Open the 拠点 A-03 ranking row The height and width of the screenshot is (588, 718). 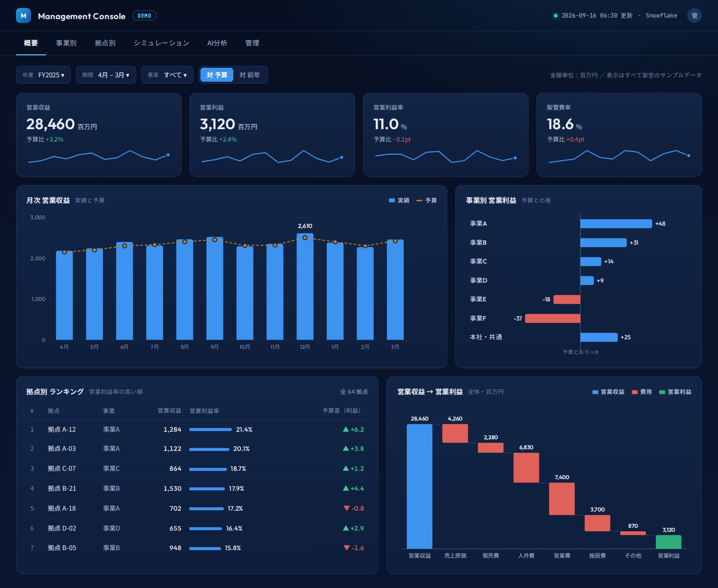click(197, 449)
